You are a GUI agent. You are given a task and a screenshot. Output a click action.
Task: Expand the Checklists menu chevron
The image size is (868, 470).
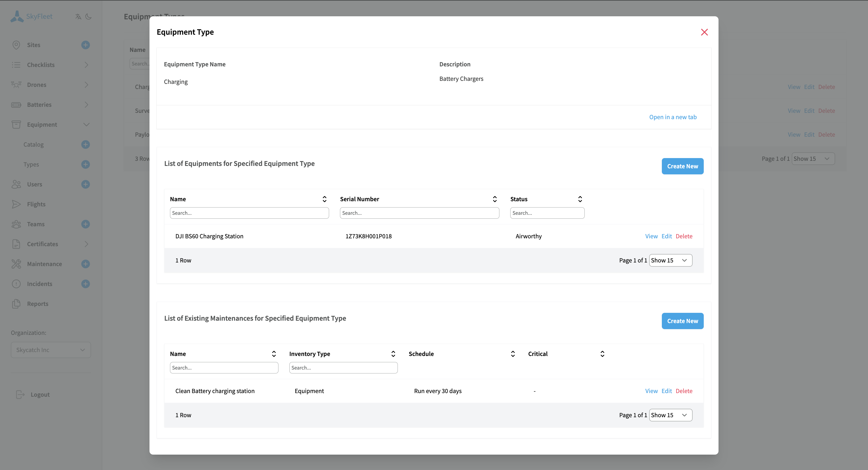tap(86, 65)
